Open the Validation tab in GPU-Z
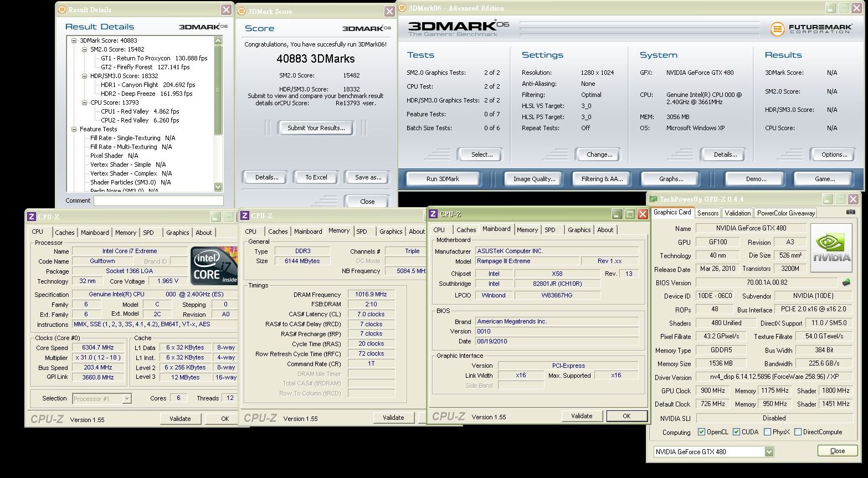This screenshot has width=868, height=478. pyautogui.click(x=738, y=213)
